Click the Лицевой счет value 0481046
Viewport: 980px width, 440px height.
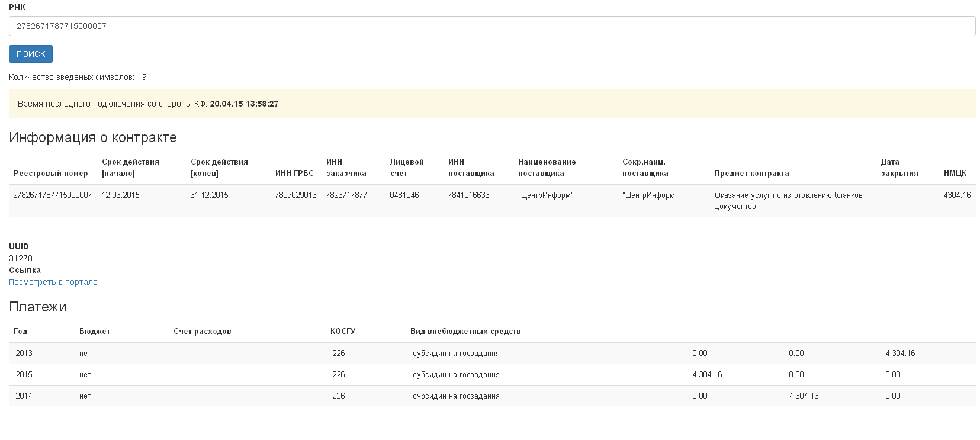pyautogui.click(x=404, y=195)
